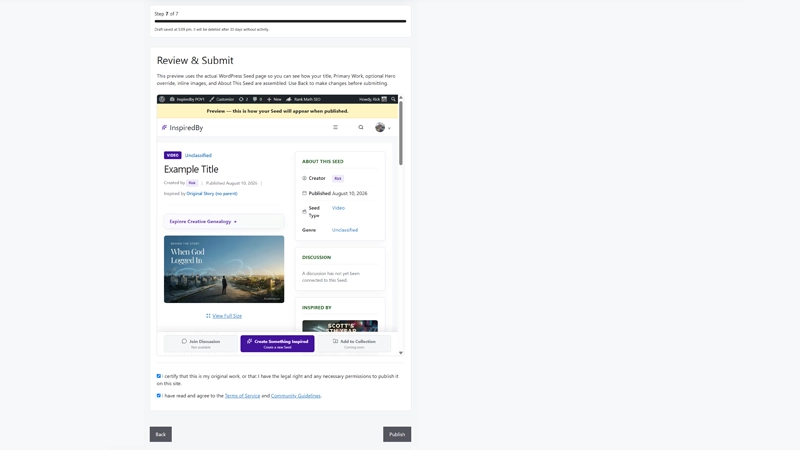The width and height of the screenshot is (800, 450).
Task: Click the preview header search icon
Action: point(361,128)
